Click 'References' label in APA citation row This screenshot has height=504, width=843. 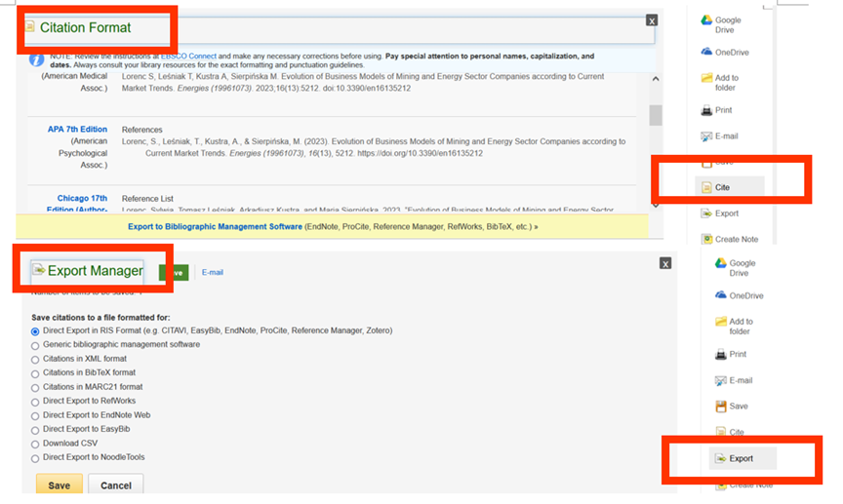[141, 130]
